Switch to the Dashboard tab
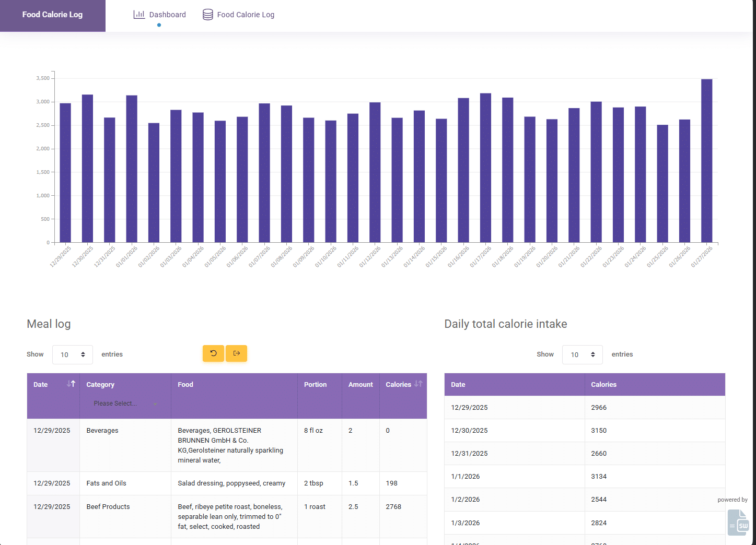The image size is (756, 545). pyautogui.click(x=167, y=15)
